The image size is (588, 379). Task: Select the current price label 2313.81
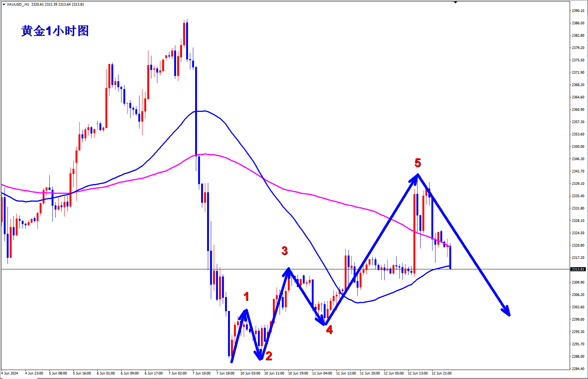click(578, 269)
